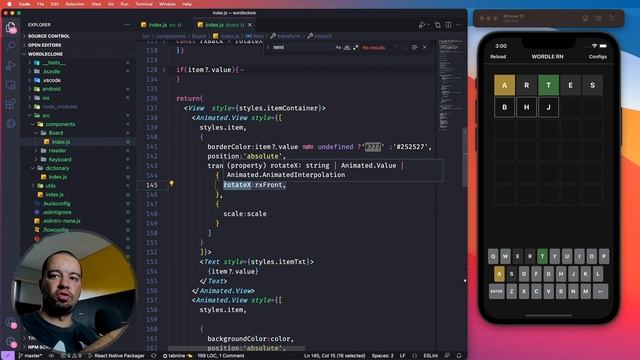The height and width of the screenshot is (360, 640).
Task: Go to next find match arrow
Action: click(405, 47)
